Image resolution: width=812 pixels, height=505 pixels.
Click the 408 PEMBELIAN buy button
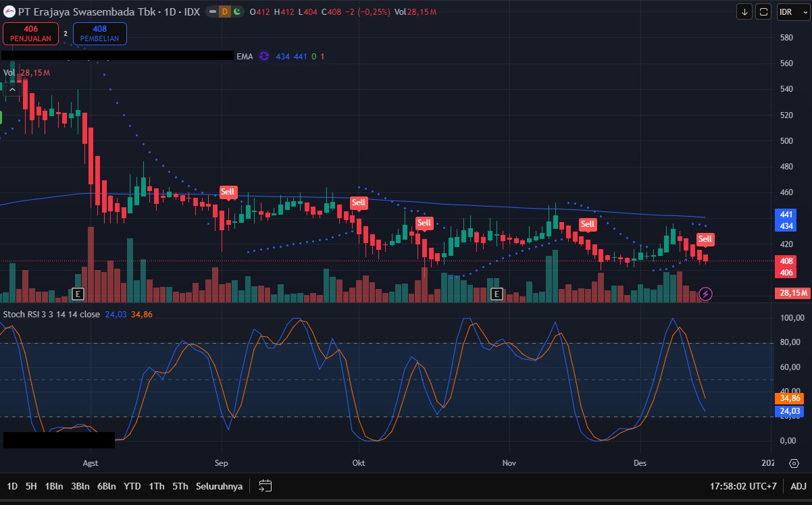pos(99,34)
